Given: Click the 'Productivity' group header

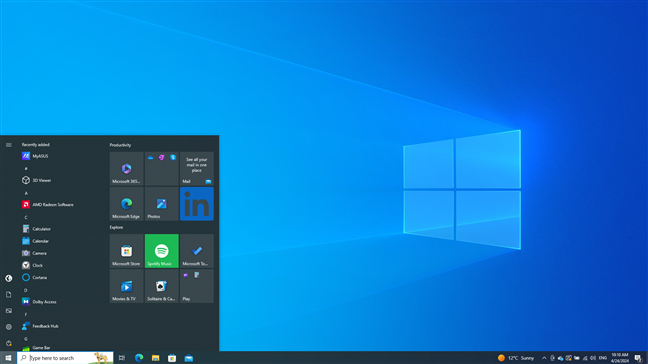Looking at the screenshot, I should 120,145.
